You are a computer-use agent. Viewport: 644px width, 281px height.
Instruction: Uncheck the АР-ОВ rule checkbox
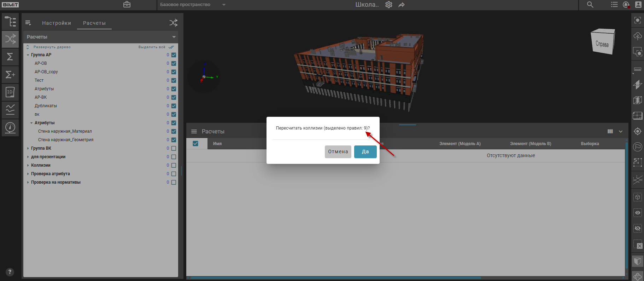tap(174, 63)
